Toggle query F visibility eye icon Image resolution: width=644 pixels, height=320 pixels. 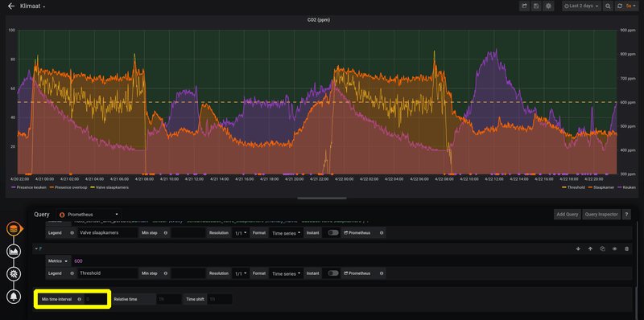[614, 248]
